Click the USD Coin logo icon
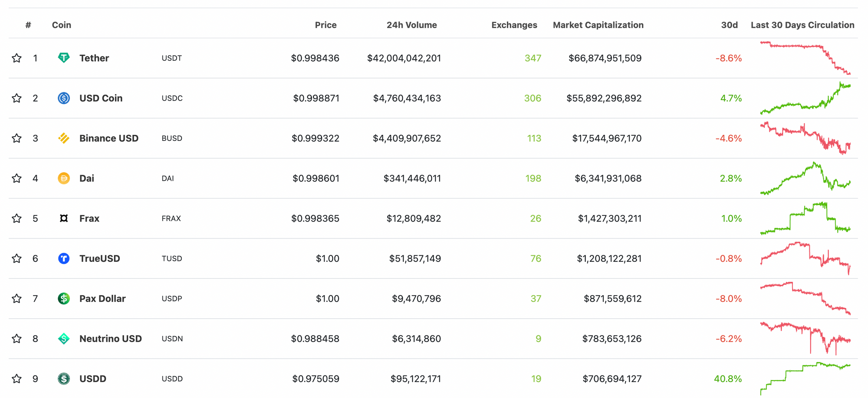The height and width of the screenshot is (398, 868). (64, 98)
